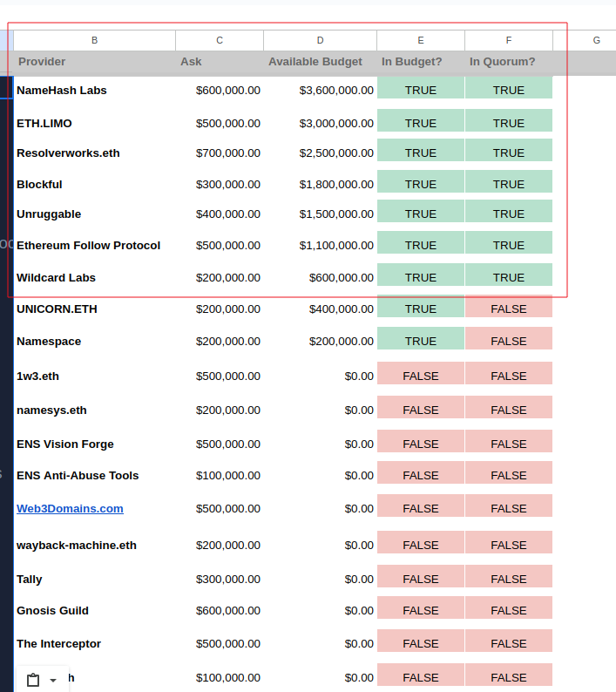616x692 pixels.
Task: Click available budget $3,600,000.00
Action: (x=336, y=90)
